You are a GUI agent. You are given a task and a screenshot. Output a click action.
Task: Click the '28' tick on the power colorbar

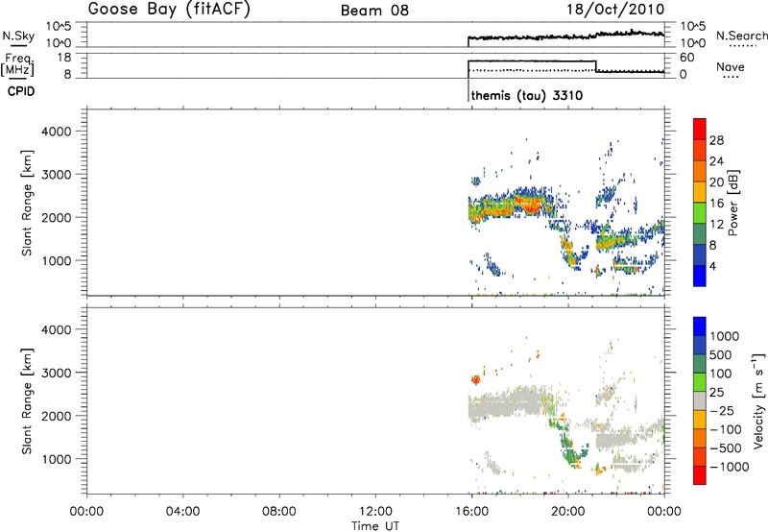click(716, 140)
